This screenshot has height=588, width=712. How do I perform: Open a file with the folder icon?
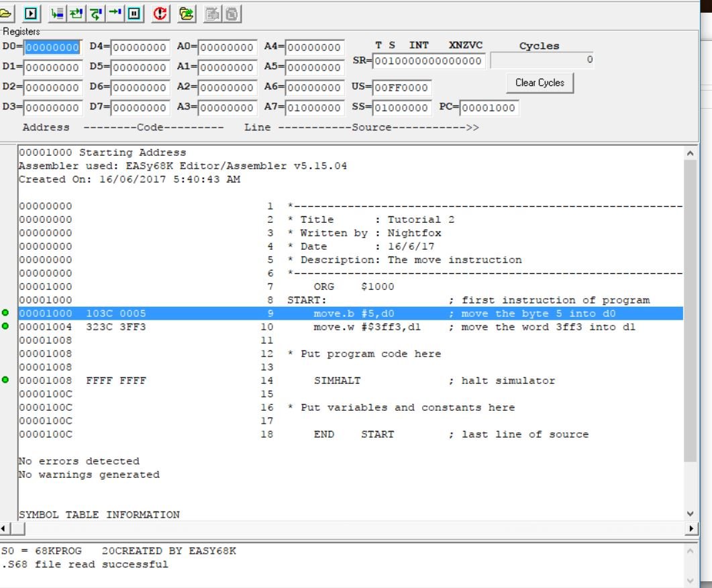[5, 13]
